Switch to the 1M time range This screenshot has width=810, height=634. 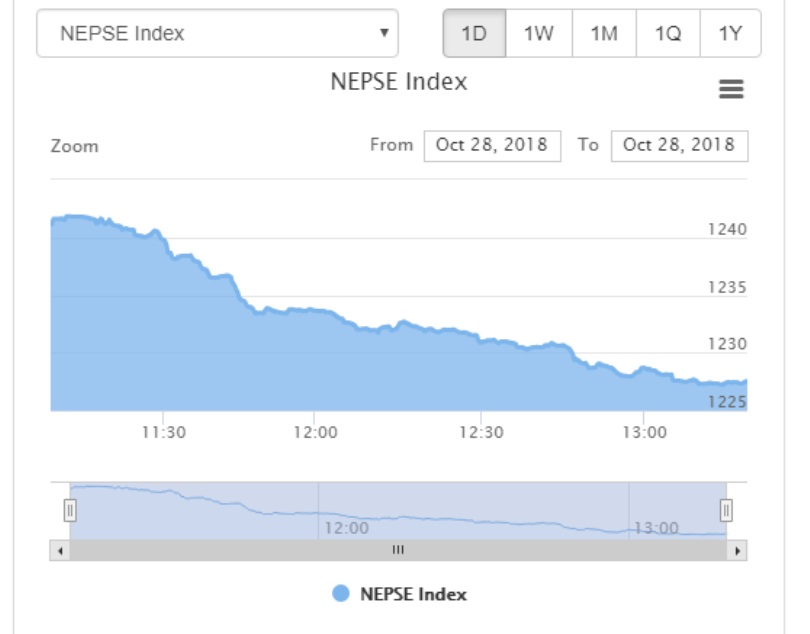click(x=604, y=33)
